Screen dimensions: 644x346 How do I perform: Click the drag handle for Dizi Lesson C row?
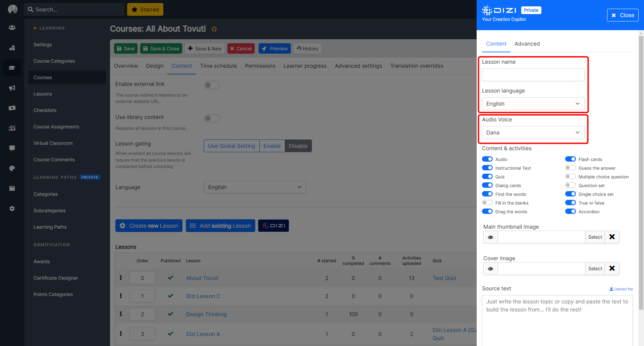pos(121,296)
